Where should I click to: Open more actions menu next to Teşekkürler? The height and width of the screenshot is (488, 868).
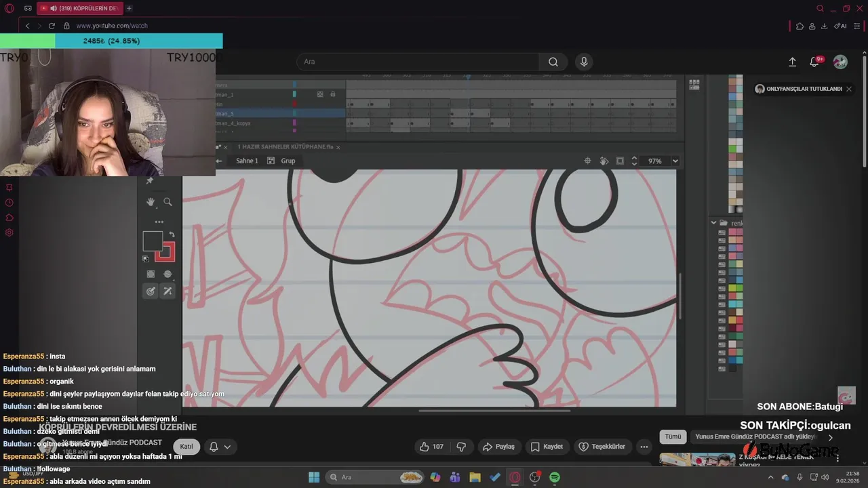tap(644, 447)
